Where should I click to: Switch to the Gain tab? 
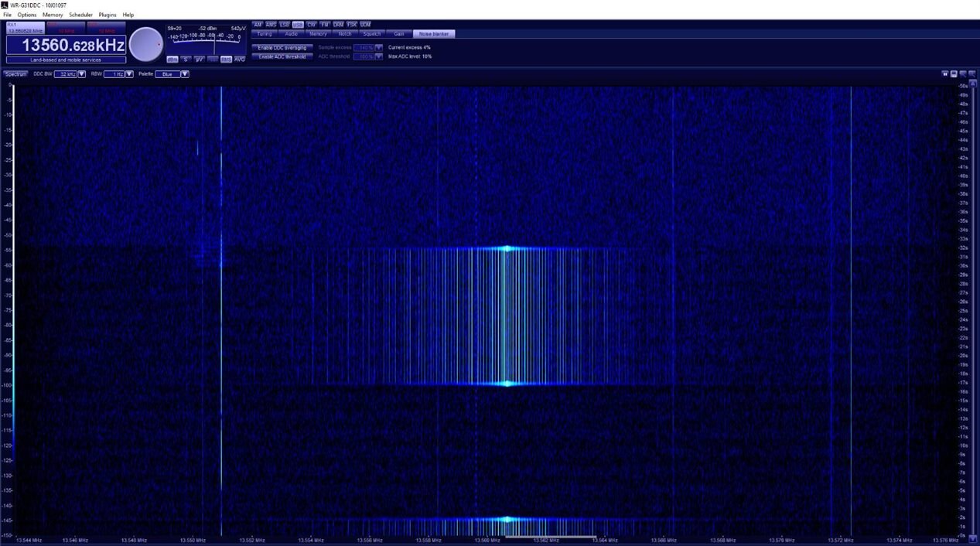399,34
